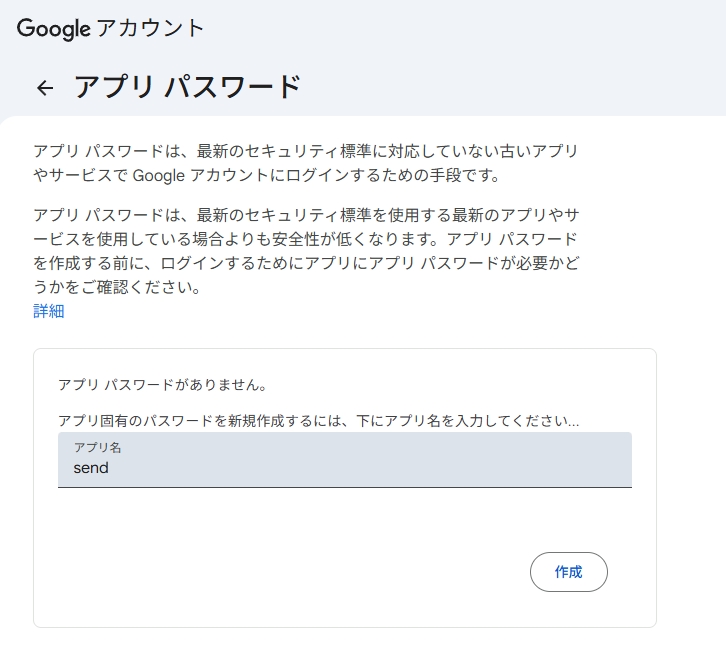Click the back arrow beside アプリ パスワード

click(x=44, y=88)
